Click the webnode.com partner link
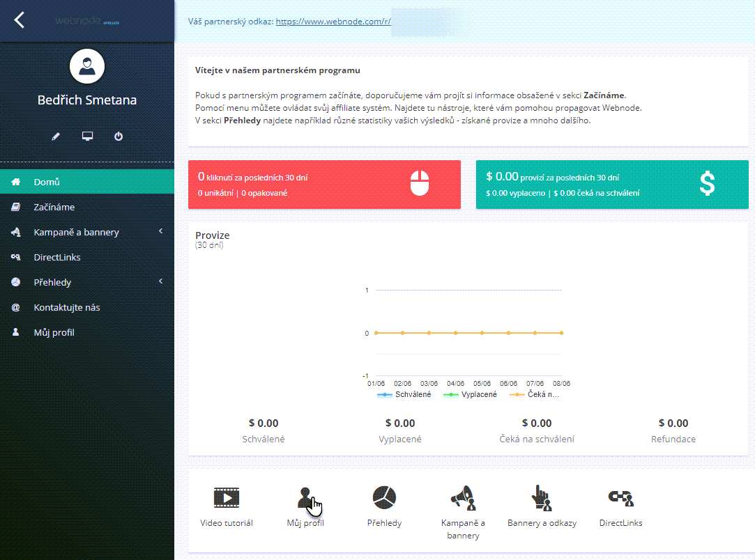755x560 pixels. click(x=333, y=22)
